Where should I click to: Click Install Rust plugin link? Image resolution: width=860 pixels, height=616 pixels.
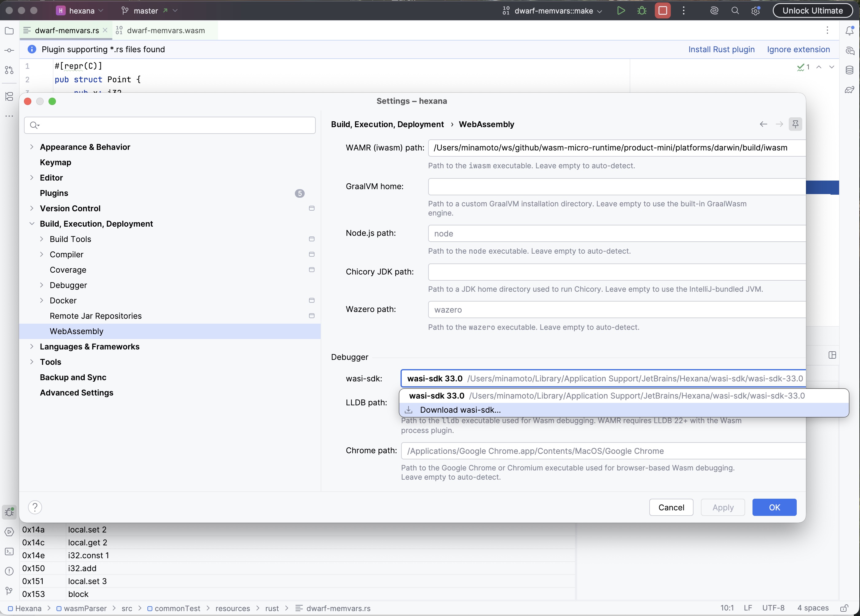coord(721,49)
